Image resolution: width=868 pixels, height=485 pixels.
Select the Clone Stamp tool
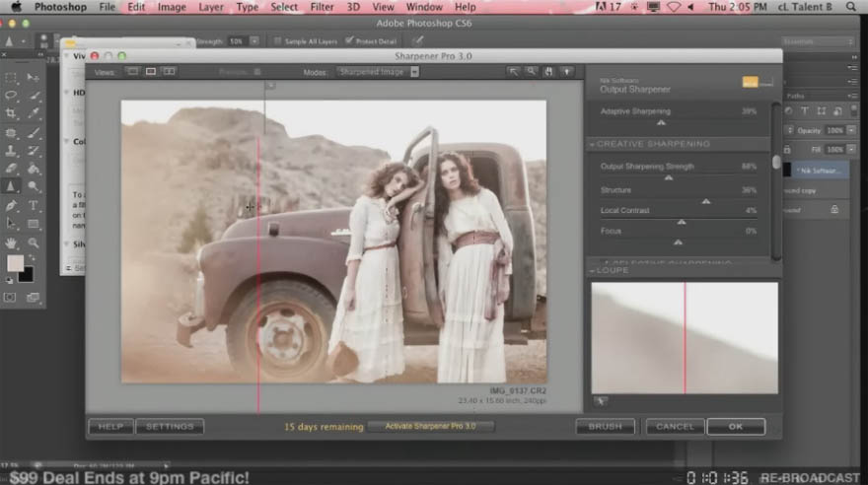pos(11,151)
